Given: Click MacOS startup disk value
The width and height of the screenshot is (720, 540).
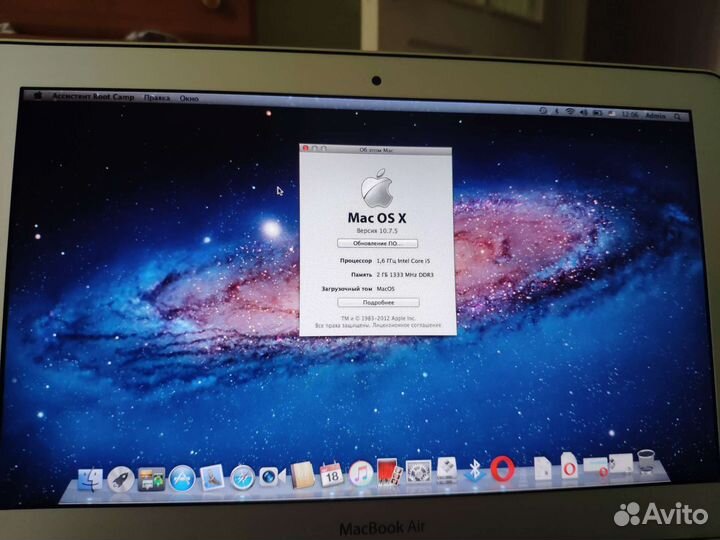Looking at the screenshot, I should [x=385, y=289].
